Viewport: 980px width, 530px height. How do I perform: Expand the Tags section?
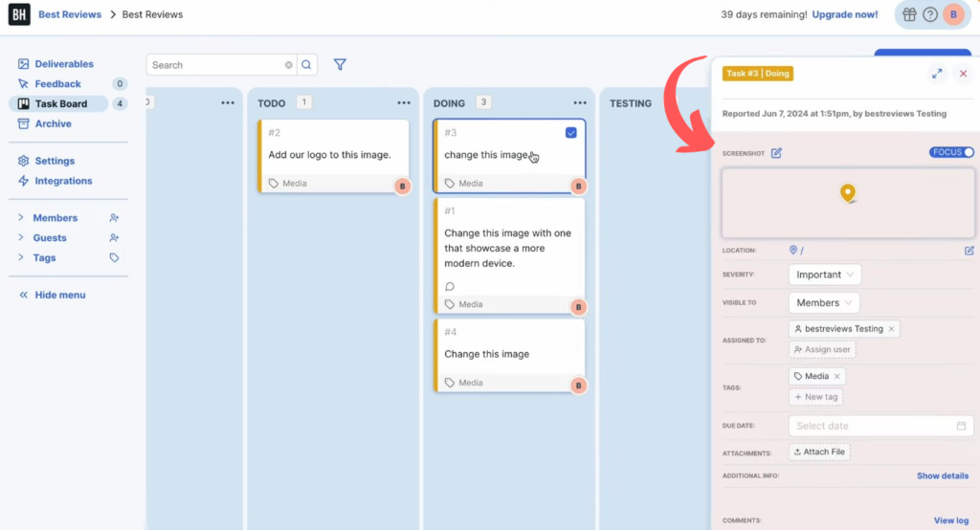21,257
